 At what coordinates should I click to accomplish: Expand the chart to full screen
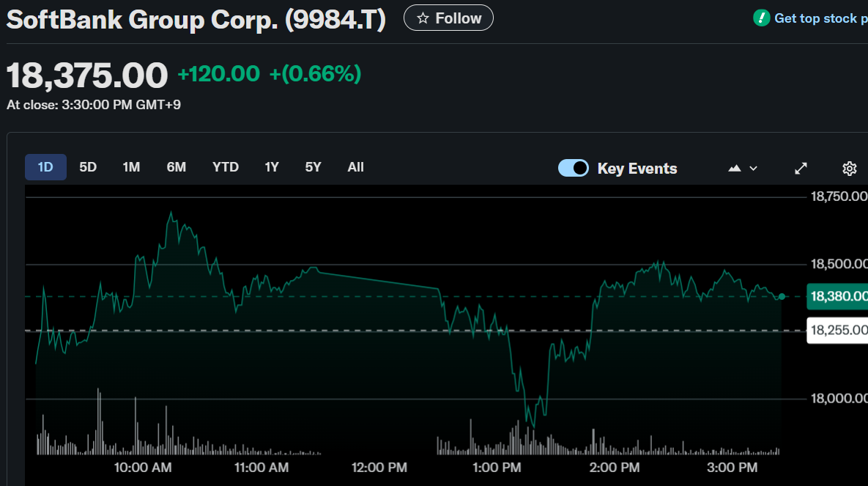click(x=801, y=169)
